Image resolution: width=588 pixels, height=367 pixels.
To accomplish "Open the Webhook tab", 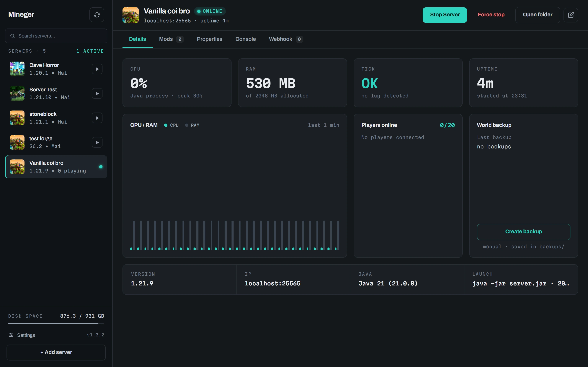I will [x=286, y=39].
